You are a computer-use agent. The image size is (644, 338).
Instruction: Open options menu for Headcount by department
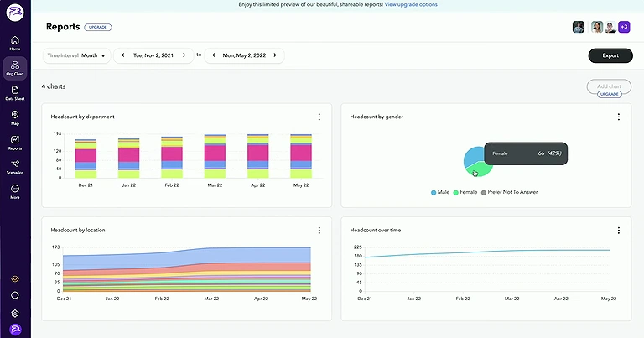pos(319,117)
